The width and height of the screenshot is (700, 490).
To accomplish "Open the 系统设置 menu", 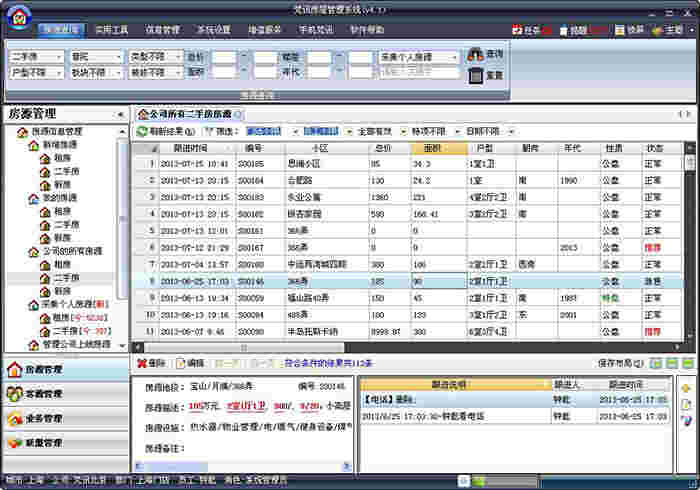I will click(214, 30).
